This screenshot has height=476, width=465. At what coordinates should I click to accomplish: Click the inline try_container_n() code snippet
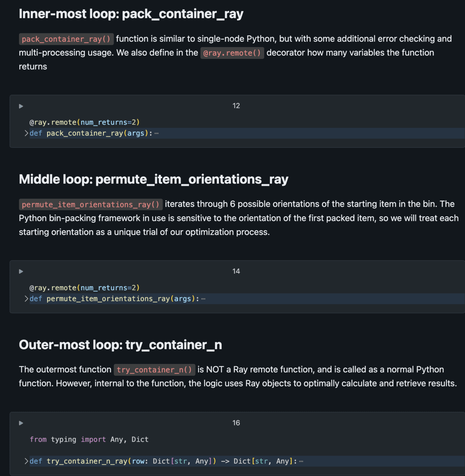(154, 370)
